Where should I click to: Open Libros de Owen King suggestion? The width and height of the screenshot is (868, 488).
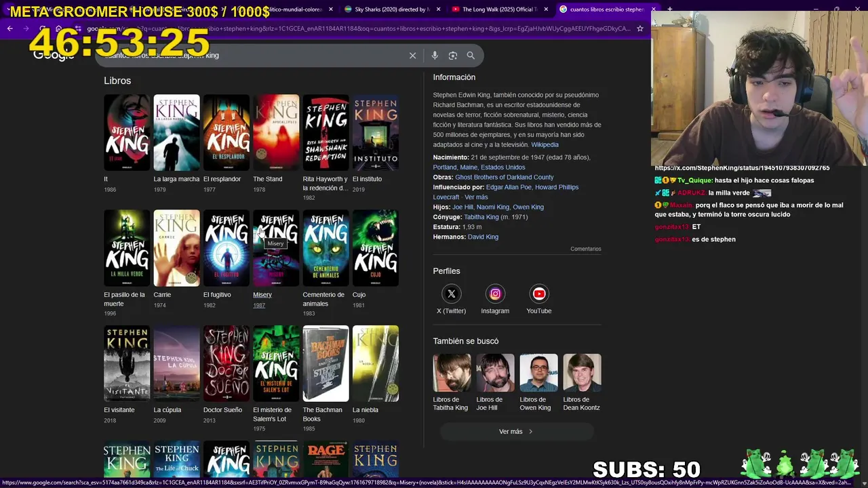(538, 383)
